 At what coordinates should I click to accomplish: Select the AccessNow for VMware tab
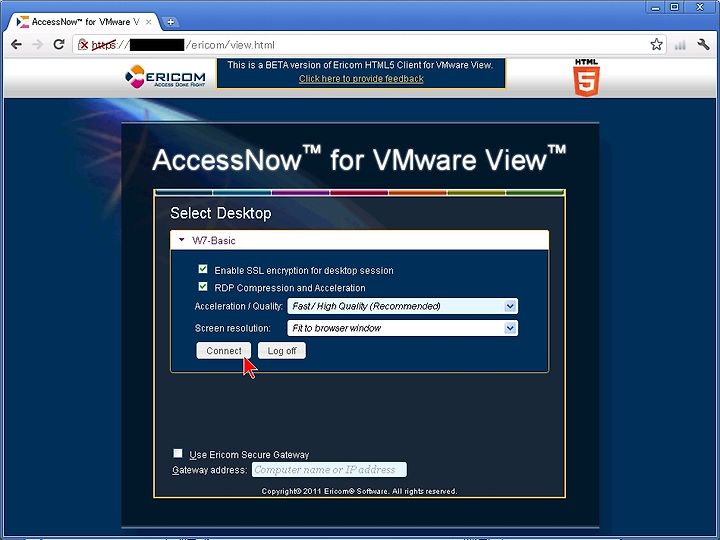tap(83, 22)
